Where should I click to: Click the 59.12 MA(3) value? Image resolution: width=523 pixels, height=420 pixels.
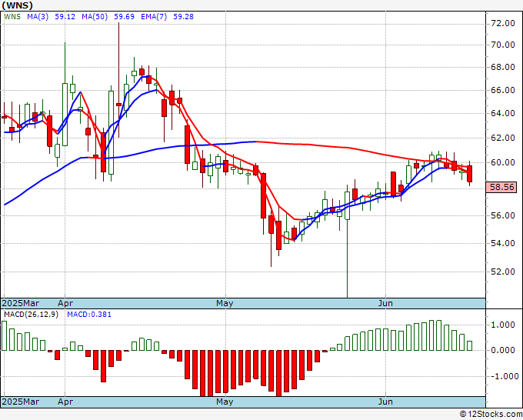pyautogui.click(x=65, y=17)
